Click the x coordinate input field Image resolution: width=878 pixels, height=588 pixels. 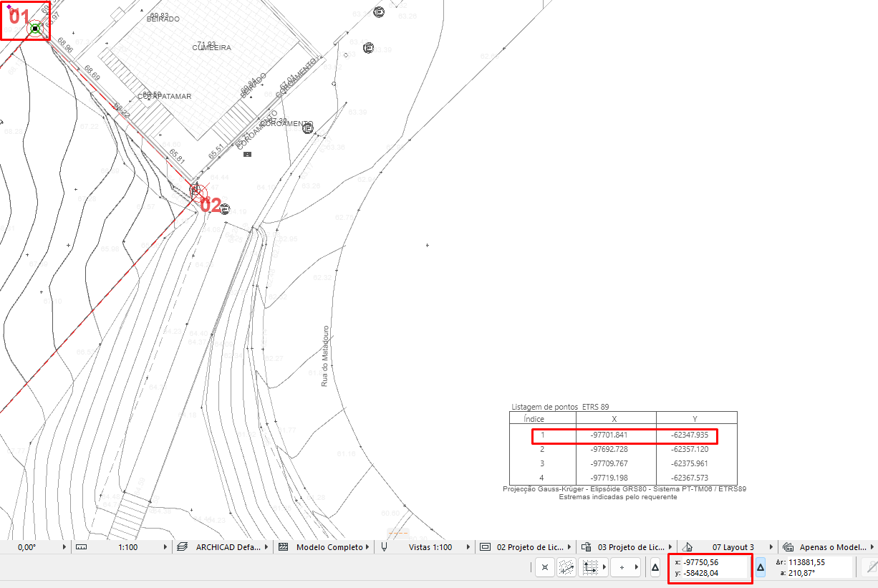[709, 562]
